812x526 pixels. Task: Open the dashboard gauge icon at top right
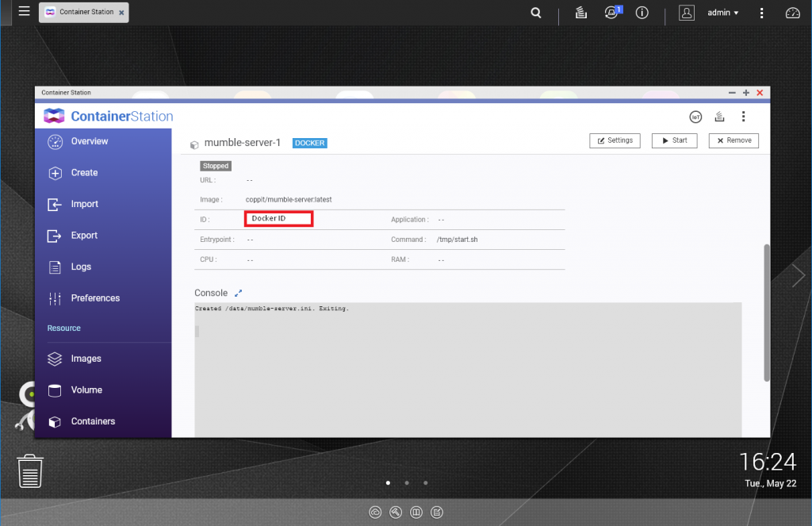(792, 13)
